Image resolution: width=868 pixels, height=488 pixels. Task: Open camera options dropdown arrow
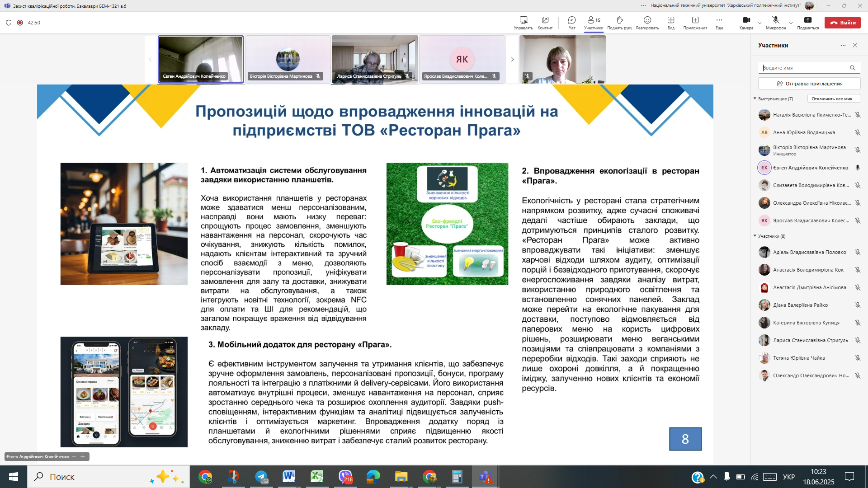(759, 23)
